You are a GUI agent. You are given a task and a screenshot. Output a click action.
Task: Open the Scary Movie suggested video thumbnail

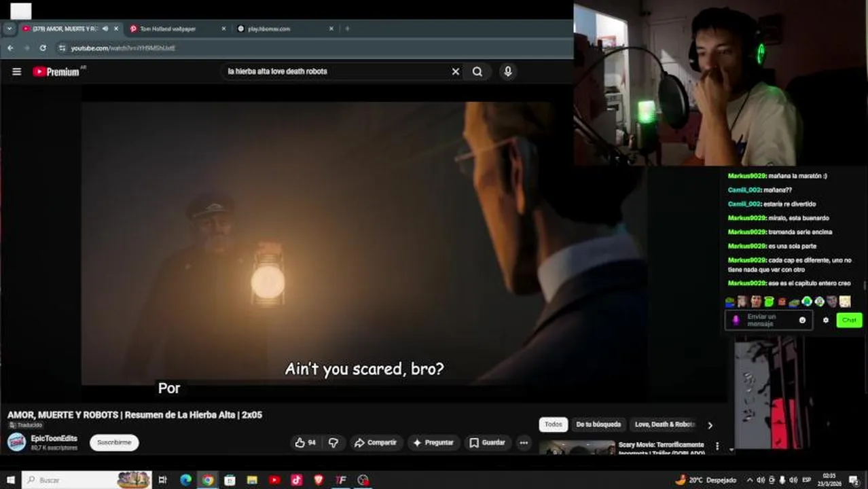(577, 448)
